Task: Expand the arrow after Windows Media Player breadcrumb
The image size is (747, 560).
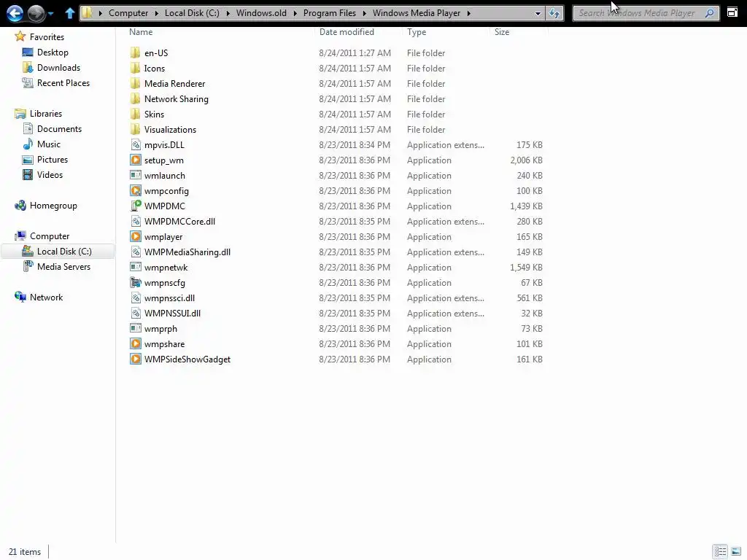Action: [x=469, y=13]
